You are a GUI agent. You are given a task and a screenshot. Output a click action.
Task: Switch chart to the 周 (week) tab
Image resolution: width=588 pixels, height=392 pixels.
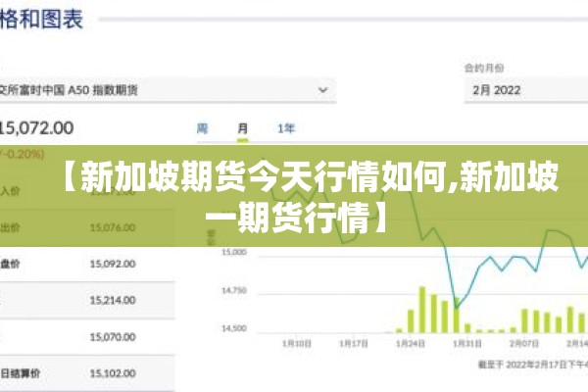(x=202, y=128)
